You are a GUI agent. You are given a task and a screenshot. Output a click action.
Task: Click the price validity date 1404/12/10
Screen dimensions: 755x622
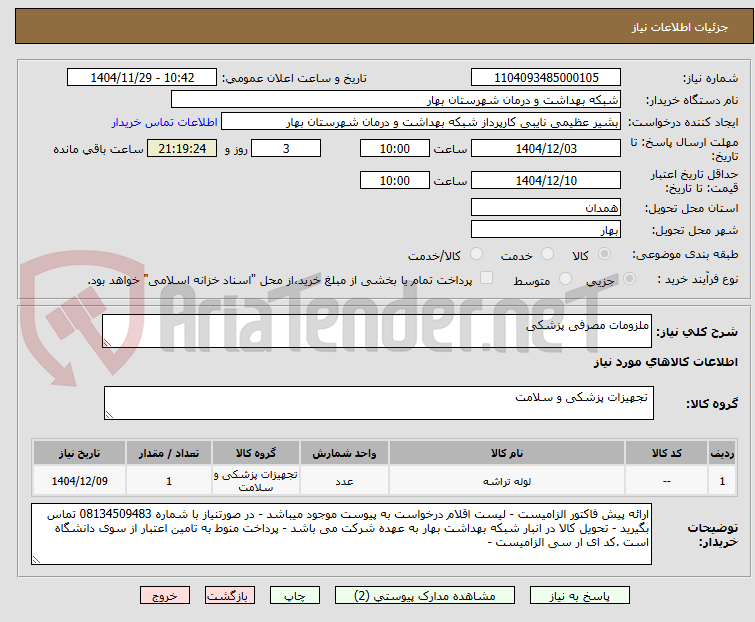pos(546,181)
